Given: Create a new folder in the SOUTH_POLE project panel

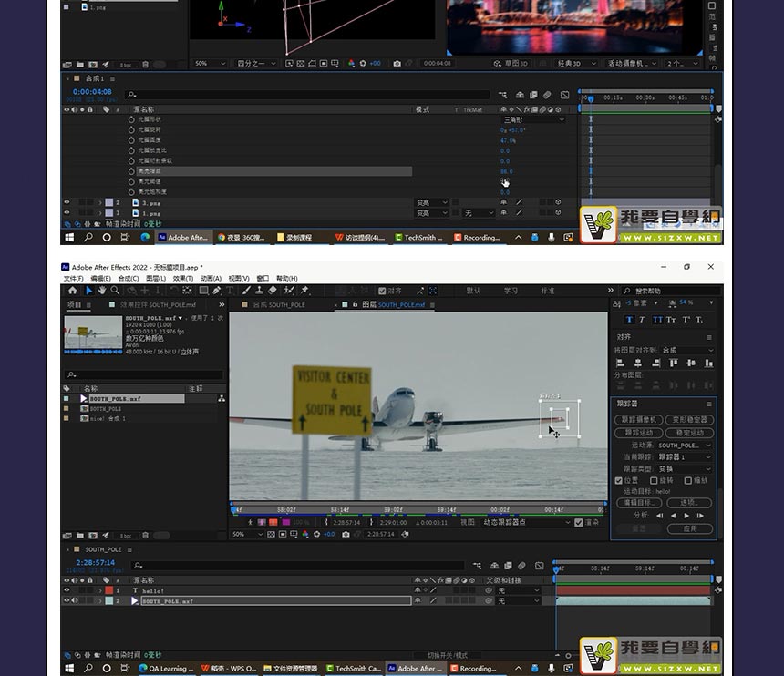Looking at the screenshot, I should click(80, 536).
